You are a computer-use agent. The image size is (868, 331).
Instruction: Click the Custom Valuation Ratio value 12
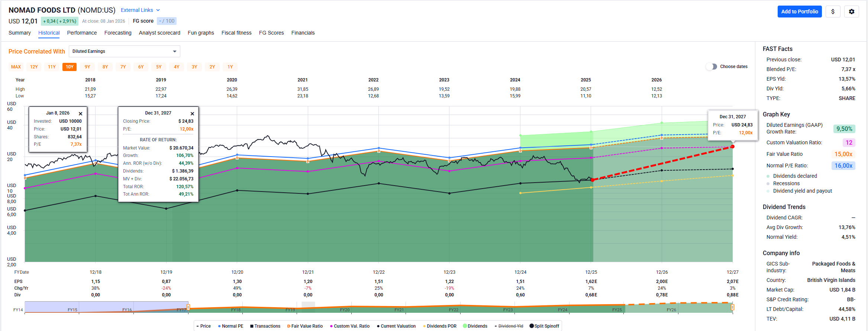pos(849,142)
